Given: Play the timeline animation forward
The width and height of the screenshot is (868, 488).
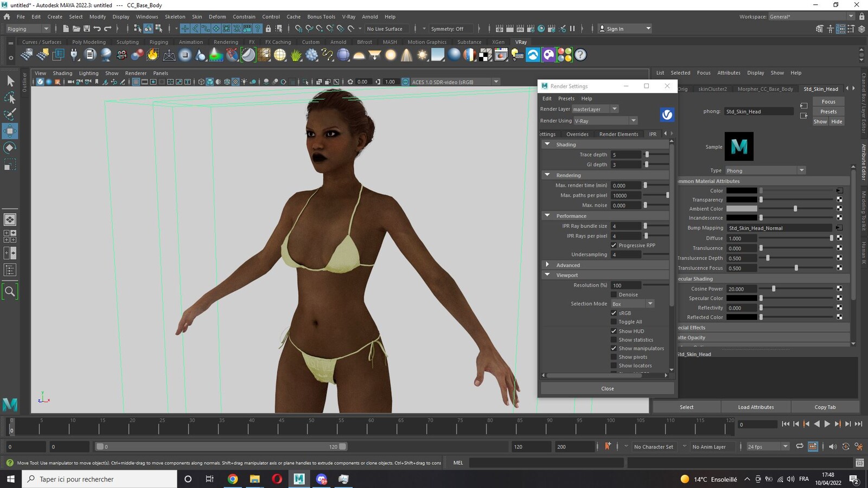Looking at the screenshot, I should click(x=827, y=424).
